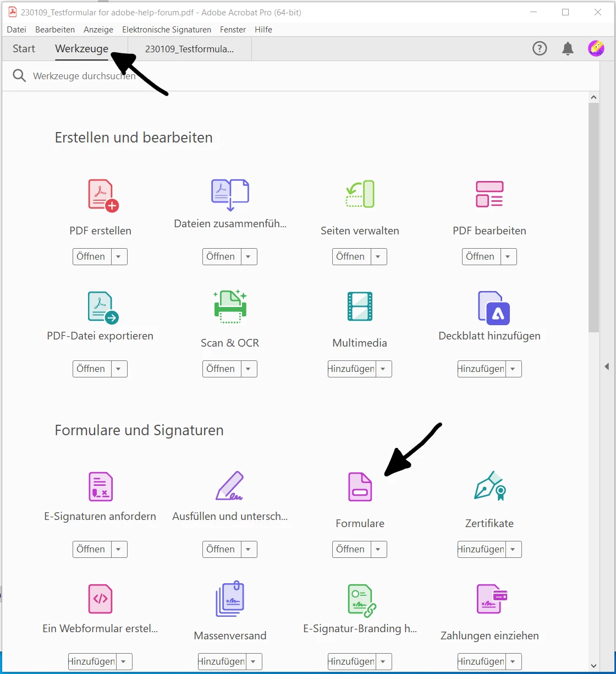Click the scrollbar up arrow

(x=594, y=97)
